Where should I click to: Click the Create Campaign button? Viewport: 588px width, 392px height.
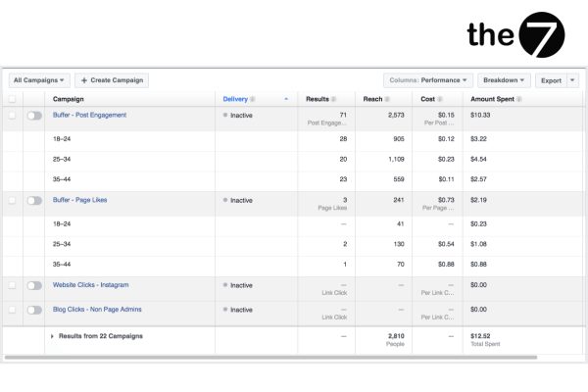point(112,80)
